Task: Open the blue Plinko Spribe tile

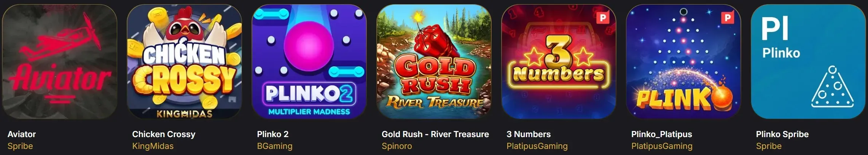Action: coord(808,62)
